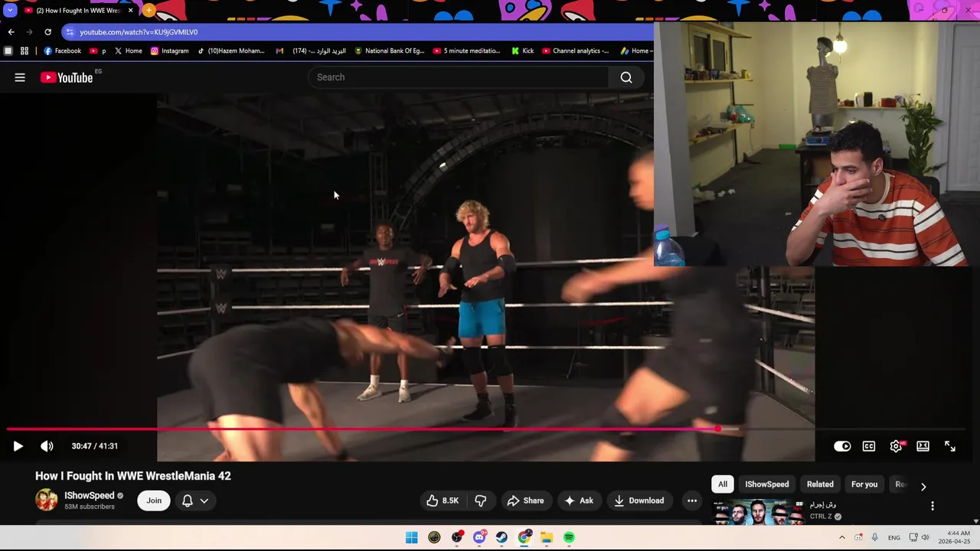This screenshot has height=551, width=980.
Task: Mute the video with the speaker icon
Action: coord(47,446)
